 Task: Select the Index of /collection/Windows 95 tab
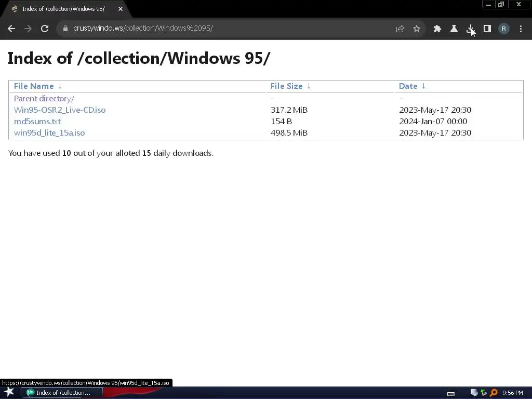(63, 9)
